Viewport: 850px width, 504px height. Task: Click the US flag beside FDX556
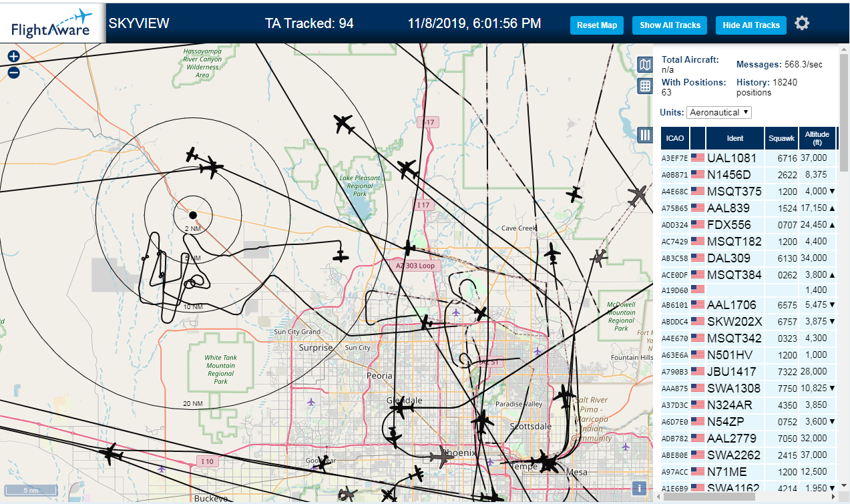698,225
